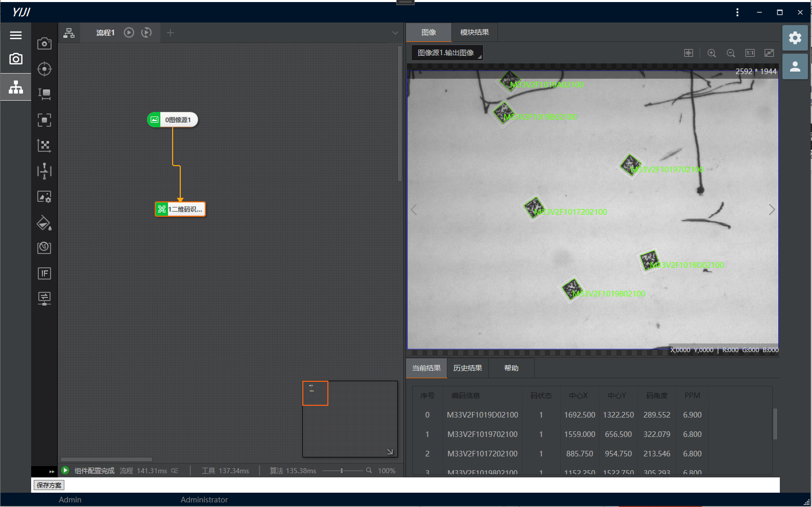Open the paint bucket color tool
Image resolution: width=812 pixels, height=507 pixels.
tap(44, 223)
